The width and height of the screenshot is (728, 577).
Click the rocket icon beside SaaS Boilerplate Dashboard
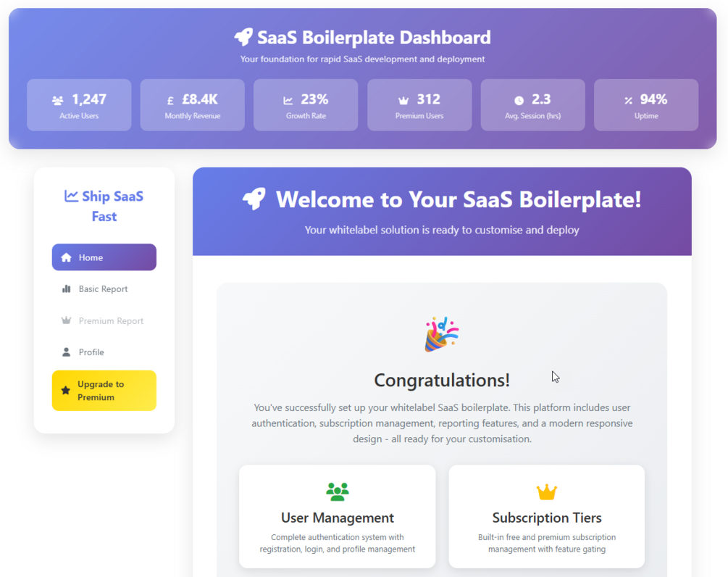pyautogui.click(x=243, y=37)
